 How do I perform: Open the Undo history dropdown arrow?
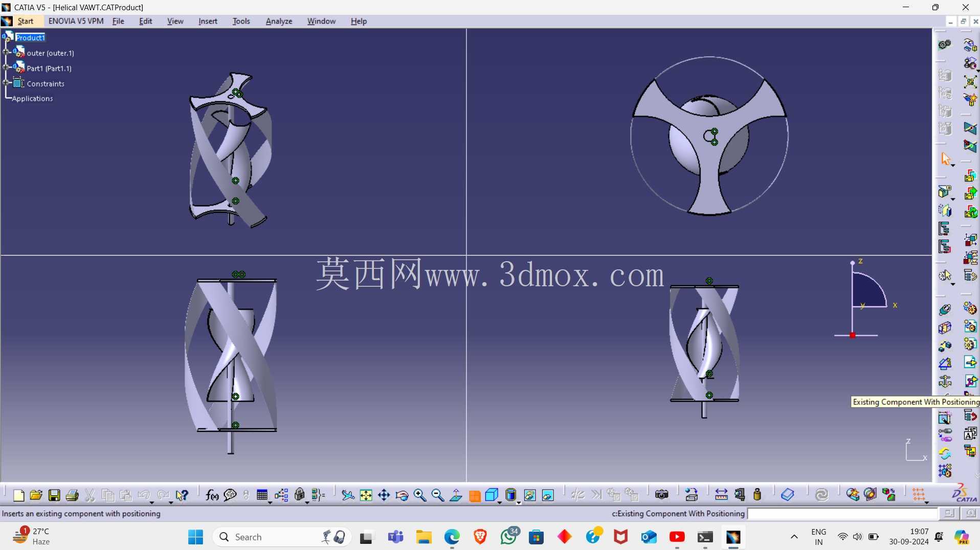click(x=152, y=502)
